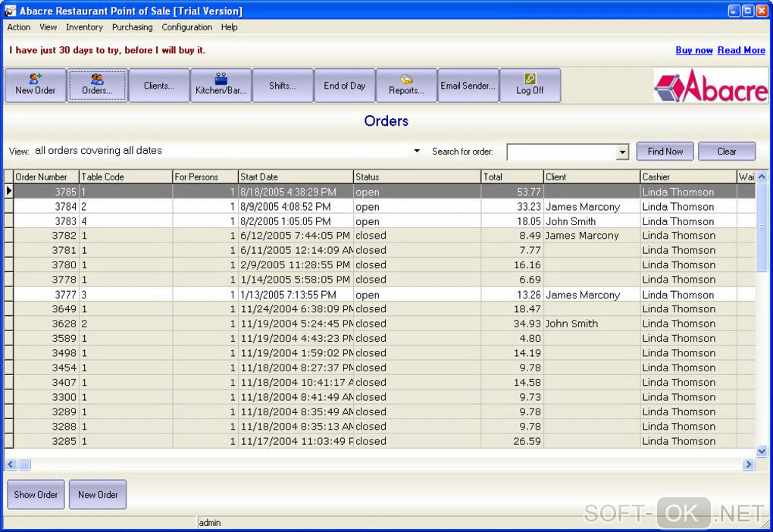Click the admin status bar entry
Screen dimensions: 773x532
click(x=210, y=523)
